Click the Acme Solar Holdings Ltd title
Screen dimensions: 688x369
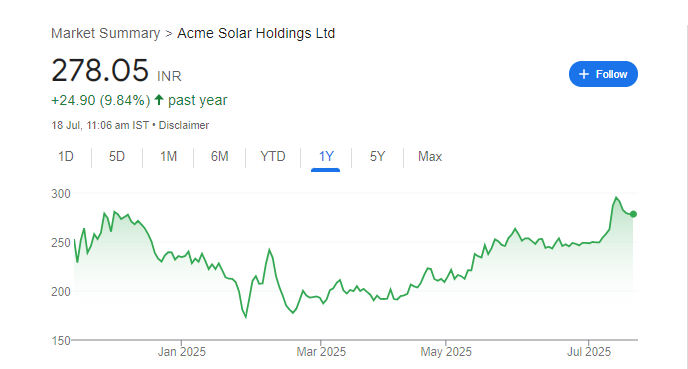[256, 33]
